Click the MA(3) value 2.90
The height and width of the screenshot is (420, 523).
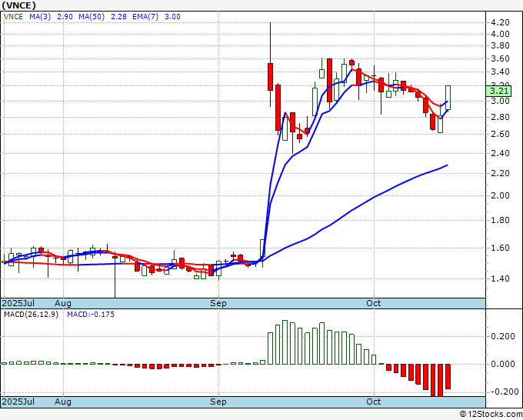65,17
